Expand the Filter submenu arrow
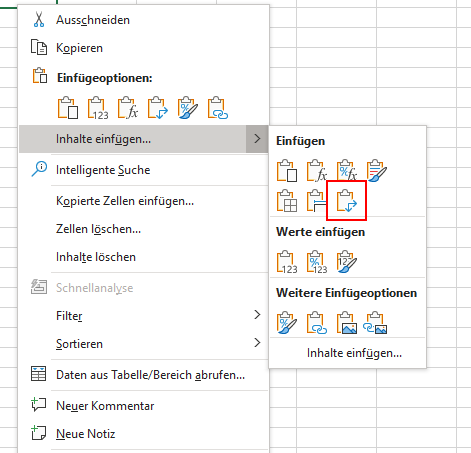The image size is (471, 453). pos(257,315)
